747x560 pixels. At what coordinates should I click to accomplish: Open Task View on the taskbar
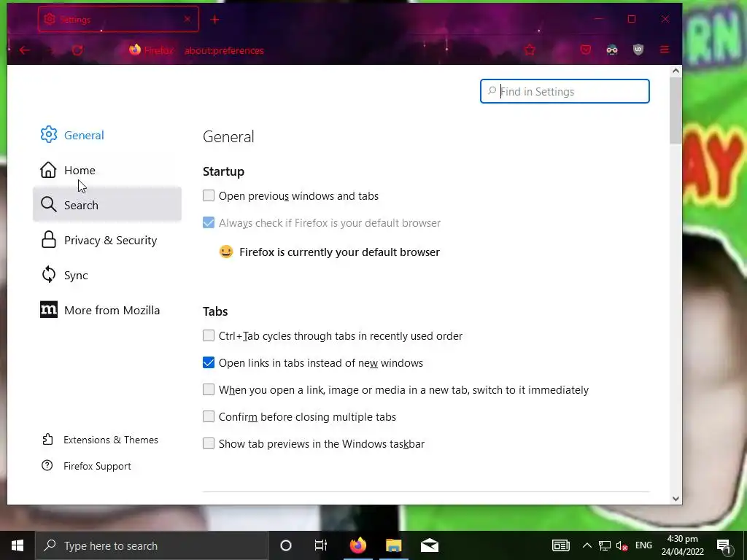point(321,545)
